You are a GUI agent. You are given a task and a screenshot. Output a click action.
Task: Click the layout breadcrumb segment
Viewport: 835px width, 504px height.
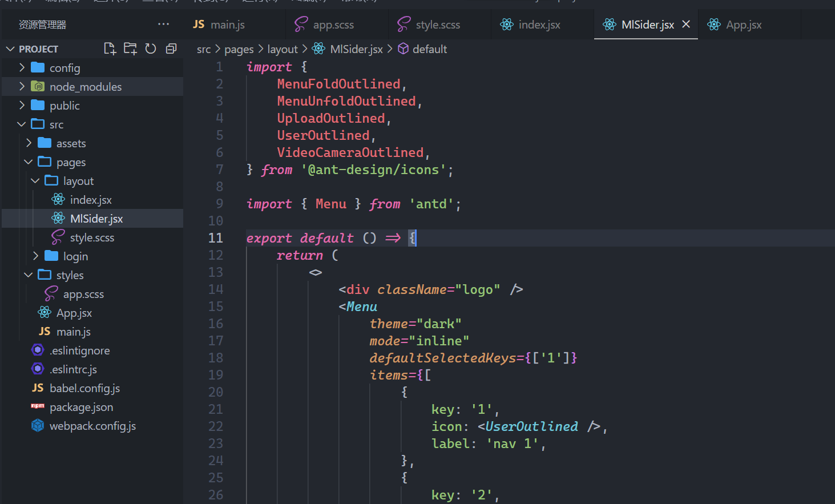283,50
